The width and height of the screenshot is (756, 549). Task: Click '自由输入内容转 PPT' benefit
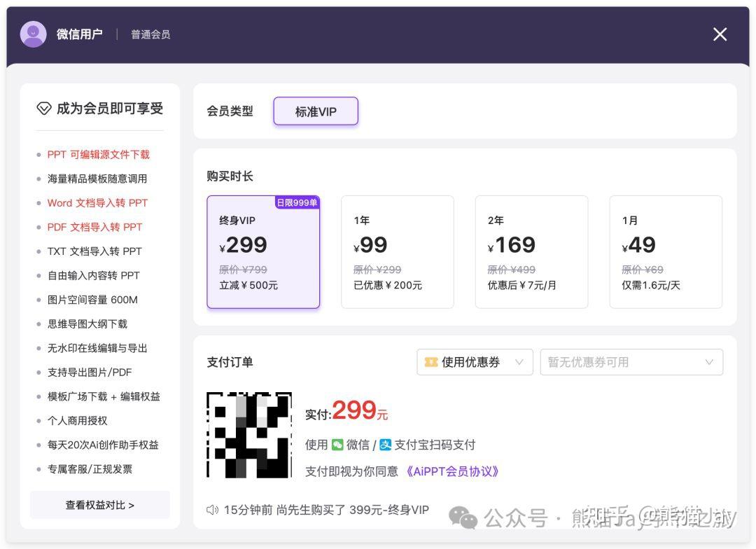tap(94, 275)
